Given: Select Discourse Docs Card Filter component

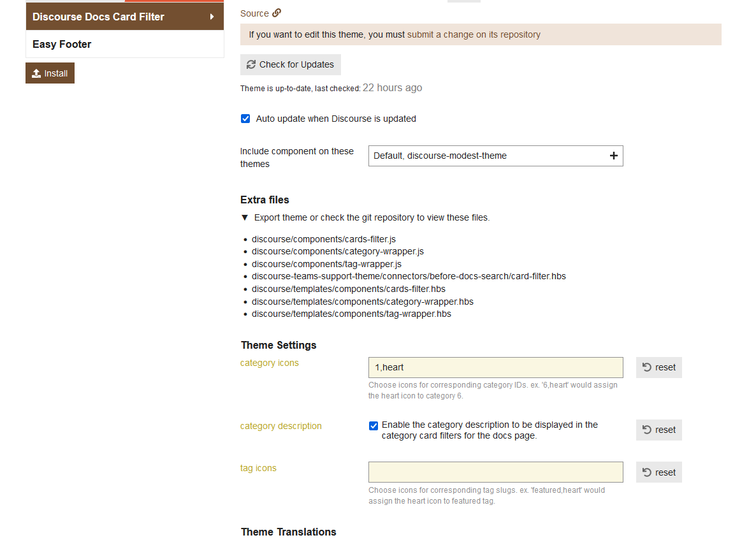Looking at the screenshot, I should tap(125, 17).
